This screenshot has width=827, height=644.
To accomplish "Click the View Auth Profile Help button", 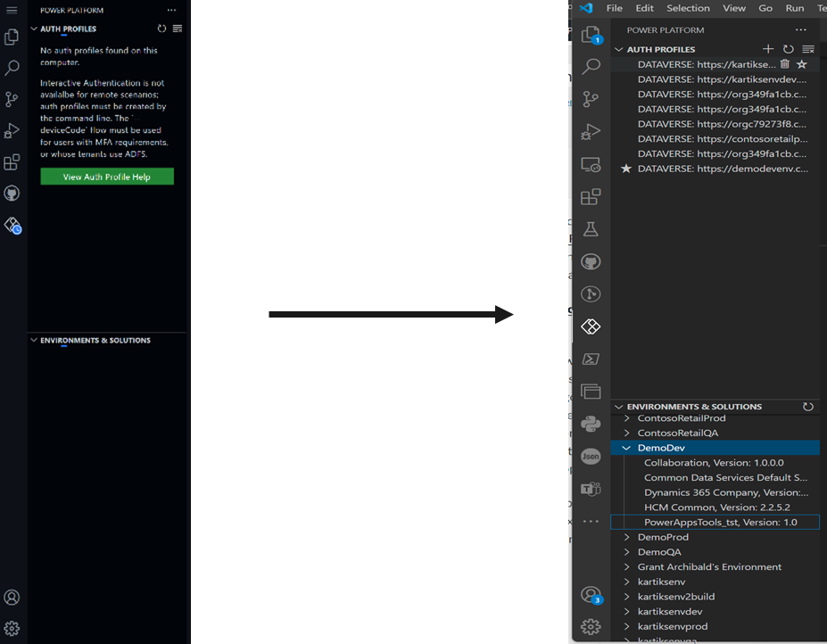I will (x=107, y=177).
